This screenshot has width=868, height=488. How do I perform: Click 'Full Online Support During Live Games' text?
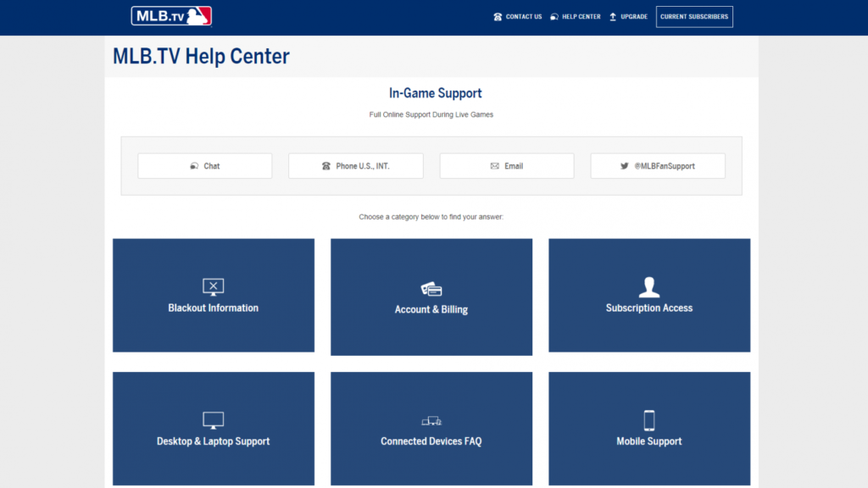pyautogui.click(x=431, y=114)
